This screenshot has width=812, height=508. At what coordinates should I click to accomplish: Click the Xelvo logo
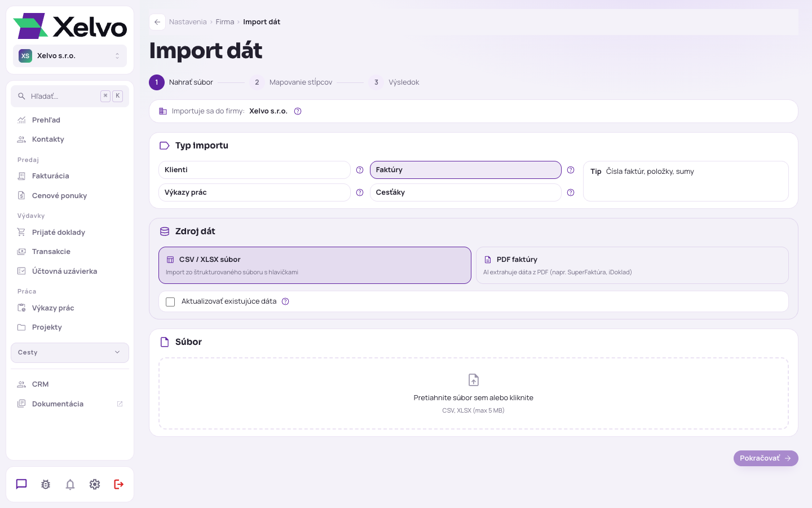pyautogui.click(x=70, y=26)
